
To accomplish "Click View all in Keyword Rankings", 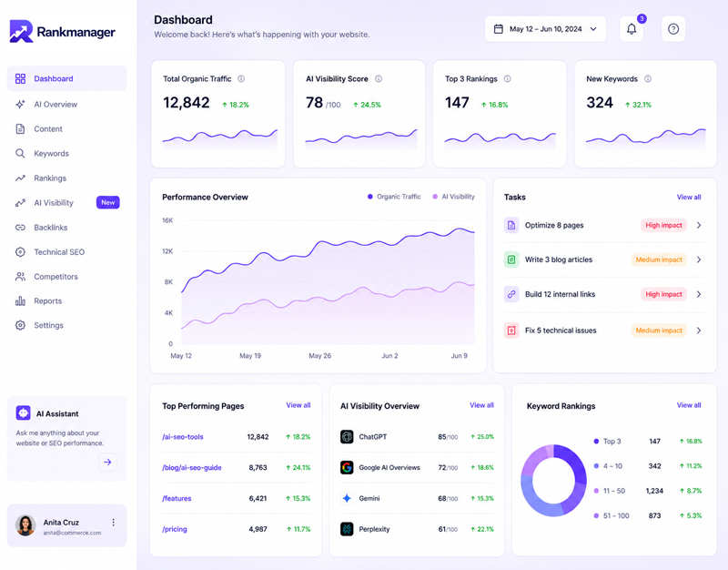I will click(x=689, y=405).
